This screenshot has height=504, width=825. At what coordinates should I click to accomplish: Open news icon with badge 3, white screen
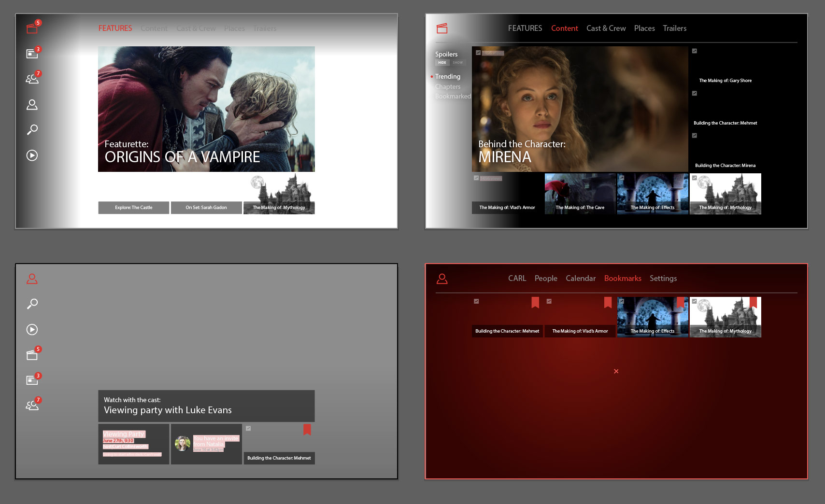pyautogui.click(x=32, y=54)
